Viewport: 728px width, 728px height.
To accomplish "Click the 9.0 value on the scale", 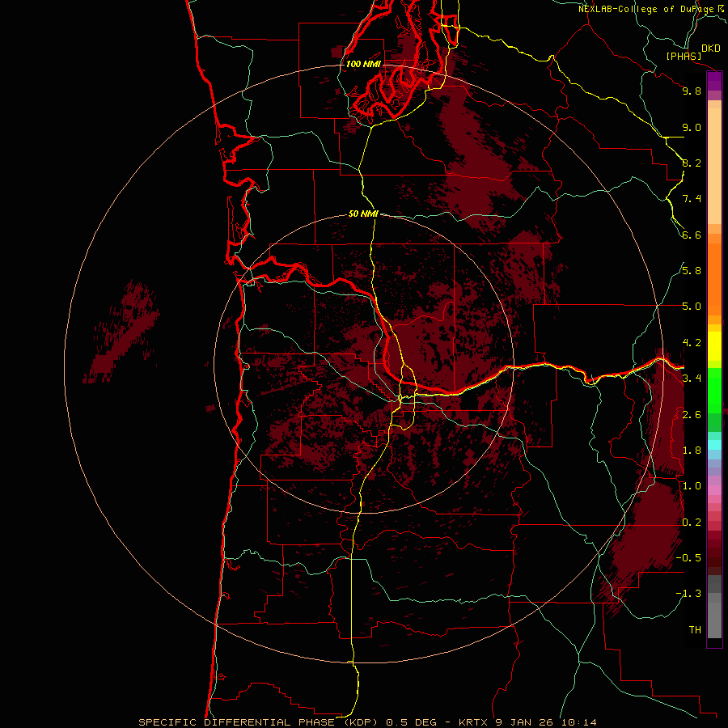I will point(692,127).
